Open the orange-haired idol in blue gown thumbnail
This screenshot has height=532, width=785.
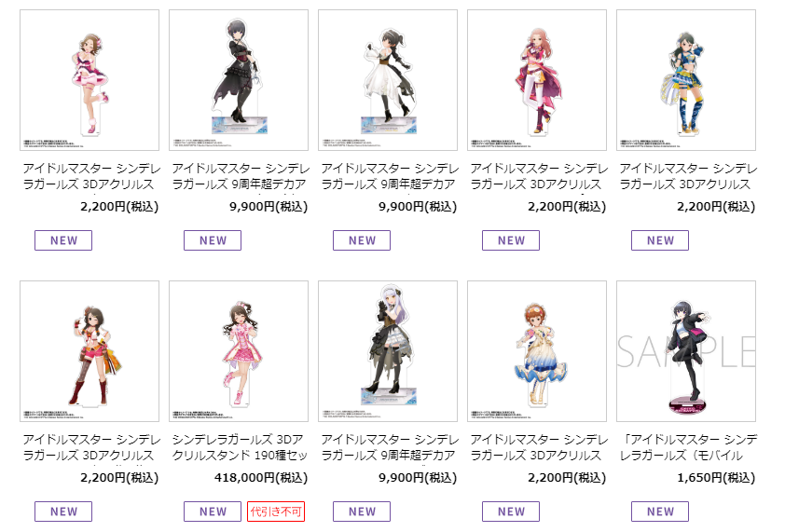point(537,351)
